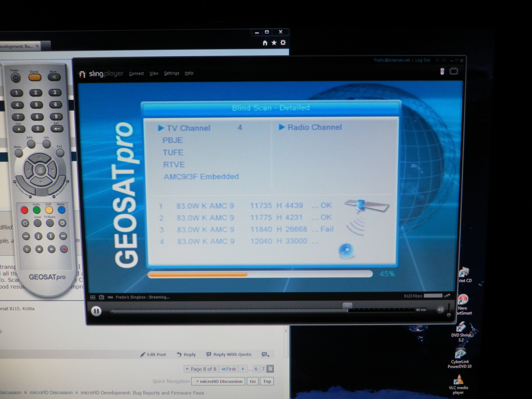Click the red color button on the remote
The width and height of the screenshot is (532, 399).
(x=24, y=210)
